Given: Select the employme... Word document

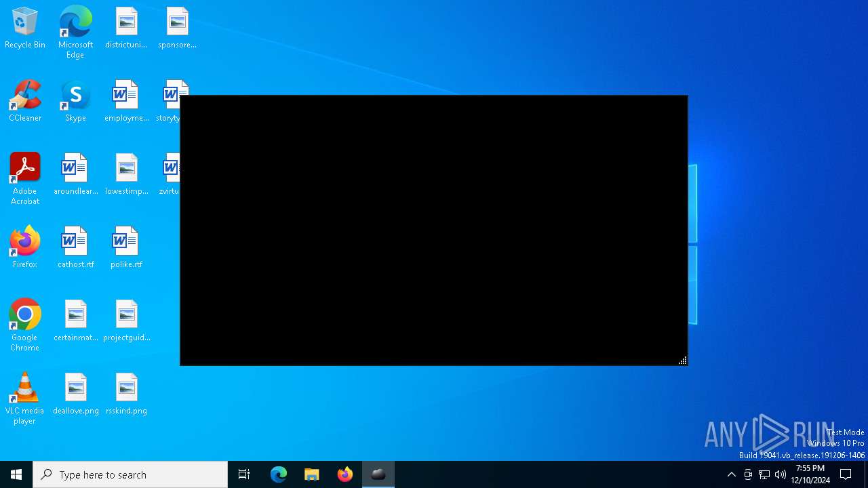Looking at the screenshot, I should click(126, 101).
